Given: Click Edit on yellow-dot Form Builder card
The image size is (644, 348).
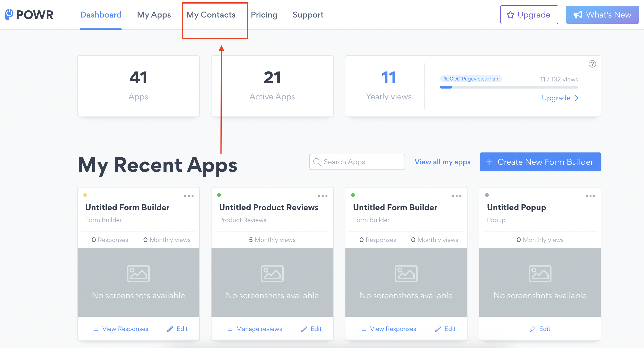Looking at the screenshot, I should click(x=177, y=329).
